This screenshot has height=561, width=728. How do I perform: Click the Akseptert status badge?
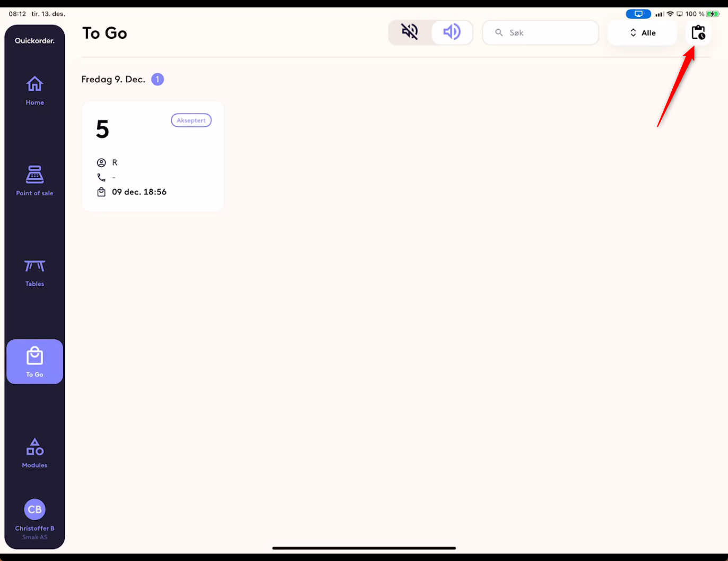click(x=191, y=120)
